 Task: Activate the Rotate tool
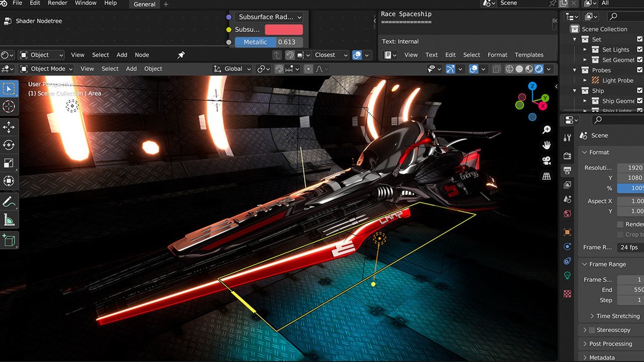(x=9, y=144)
